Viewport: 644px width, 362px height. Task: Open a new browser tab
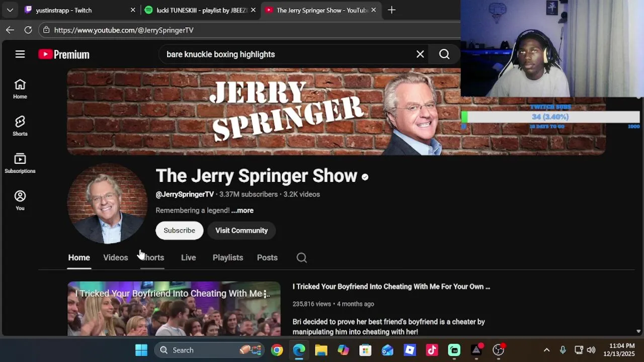point(391,10)
